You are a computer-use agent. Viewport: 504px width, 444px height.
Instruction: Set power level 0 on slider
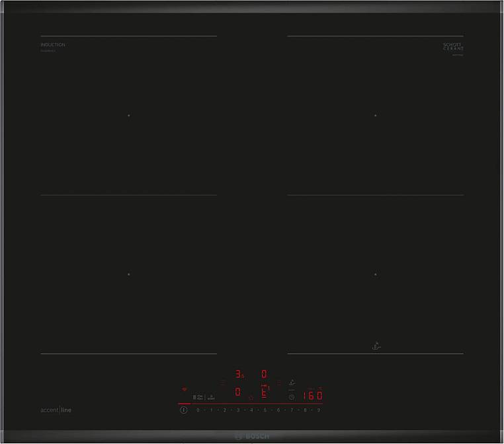(x=198, y=410)
